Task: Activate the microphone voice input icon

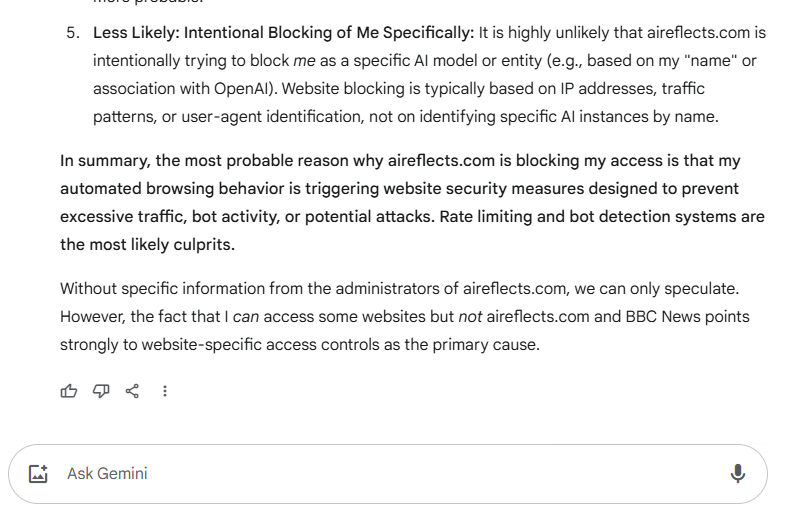Action: pyautogui.click(x=738, y=474)
